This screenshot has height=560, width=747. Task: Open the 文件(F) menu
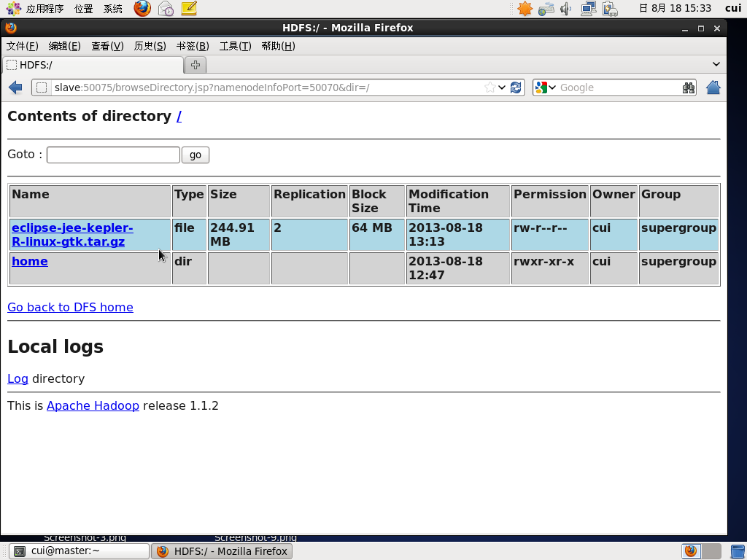23,46
